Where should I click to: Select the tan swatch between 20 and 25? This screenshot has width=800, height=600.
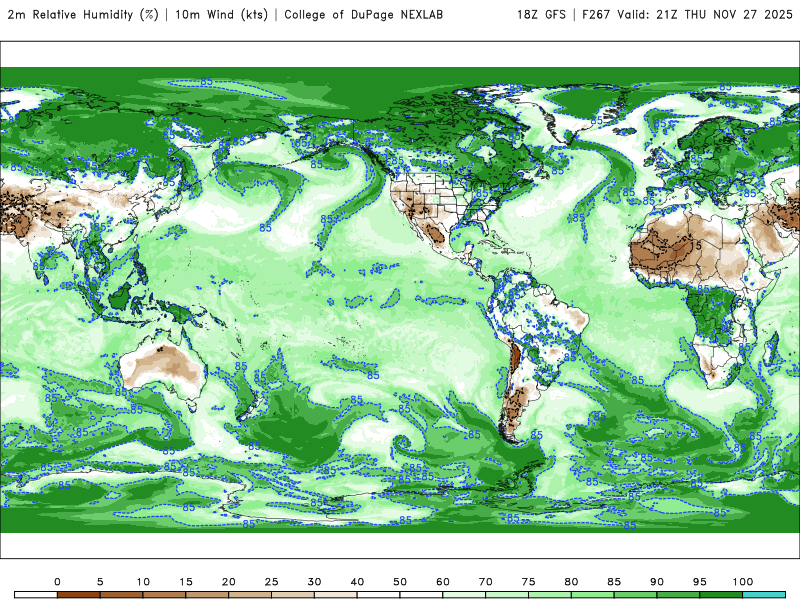coord(250,595)
